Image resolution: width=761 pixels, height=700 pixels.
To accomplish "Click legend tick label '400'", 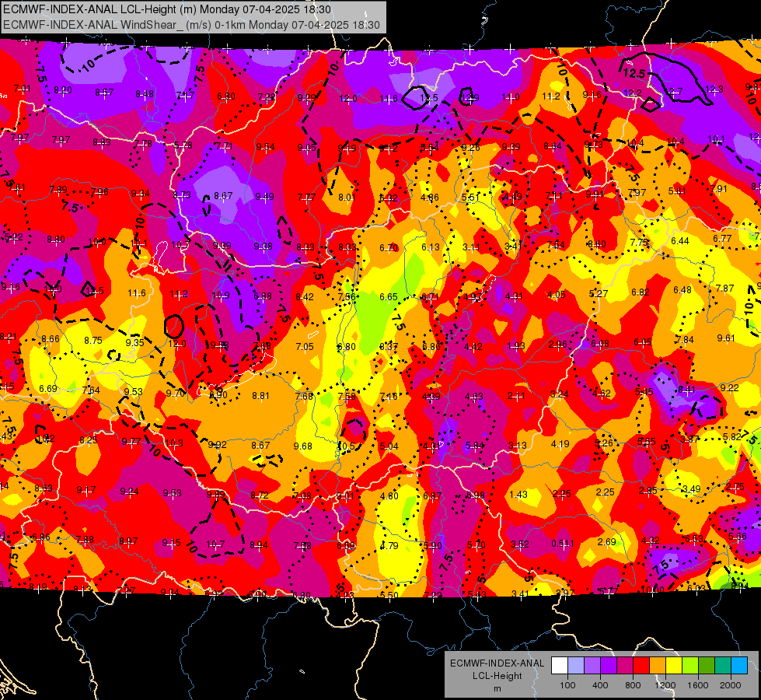I will (x=600, y=685).
